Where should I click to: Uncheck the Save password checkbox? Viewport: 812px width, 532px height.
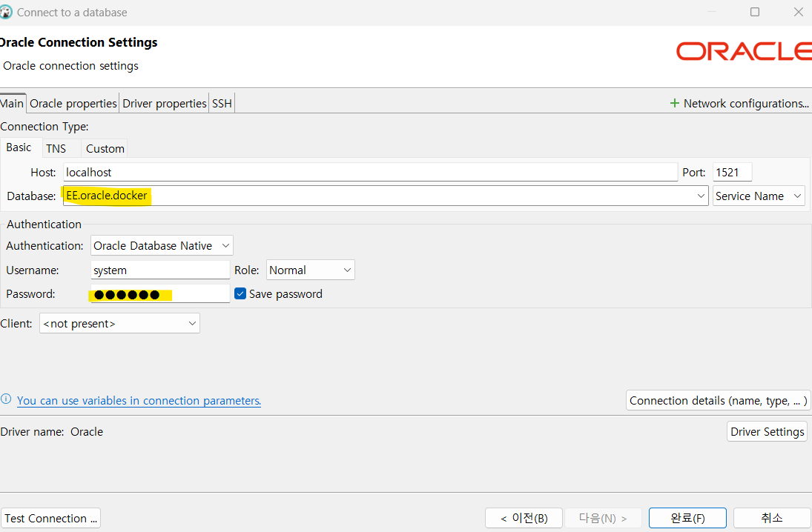click(240, 294)
